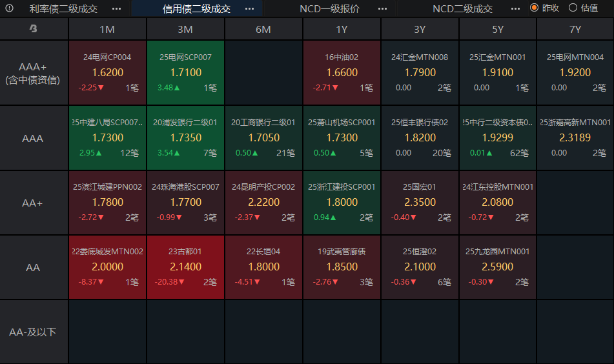Open the more options dots for 利率债二级成交

[116, 8]
